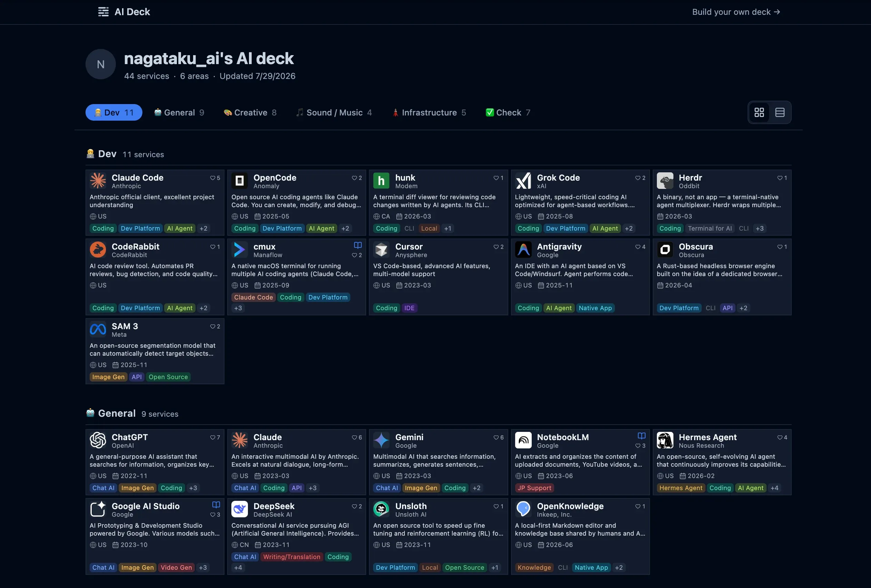Show the +2 more tags on Obscura card
871x588 pixels.
click(x=743, y=308)
